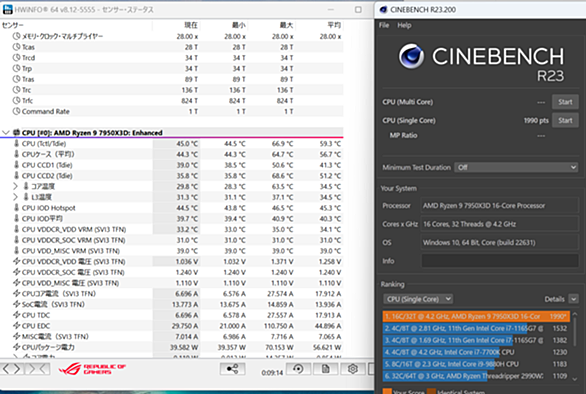Open the network share icon in HWiNFO toolbar
The image size is (586, 394).
[232, 369]
